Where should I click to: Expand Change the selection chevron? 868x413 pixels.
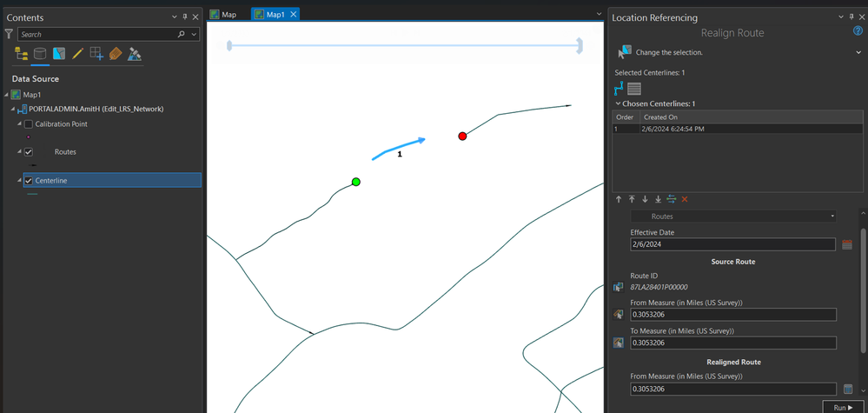tap(858, 52)
